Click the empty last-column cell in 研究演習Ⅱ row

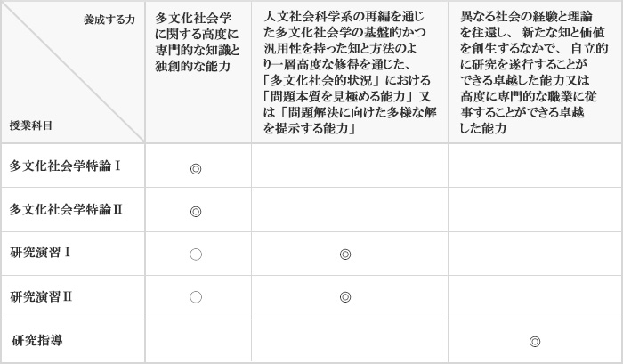click(x=535, y=297)
